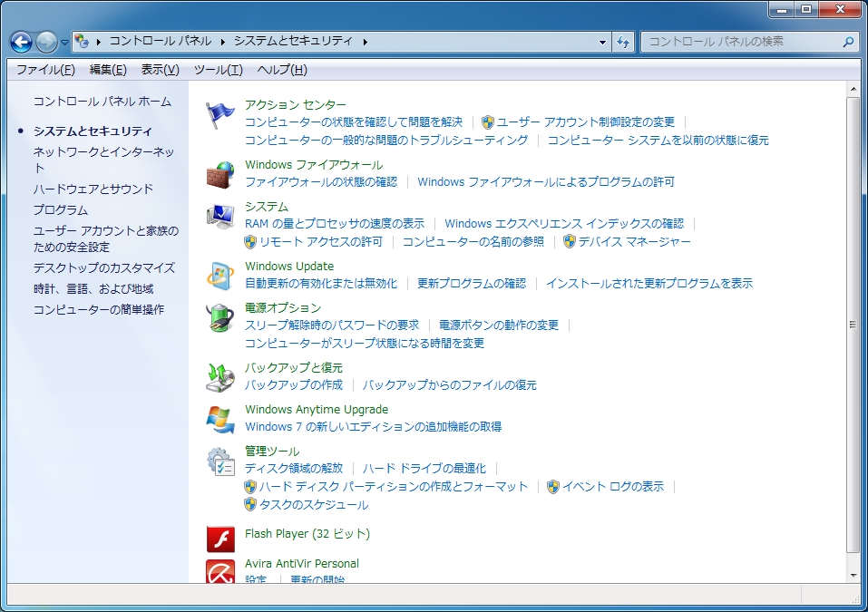This screenshot has height=612, width=868.
Task: Expand the address bar history dropdown
Action: click(602, 42)
